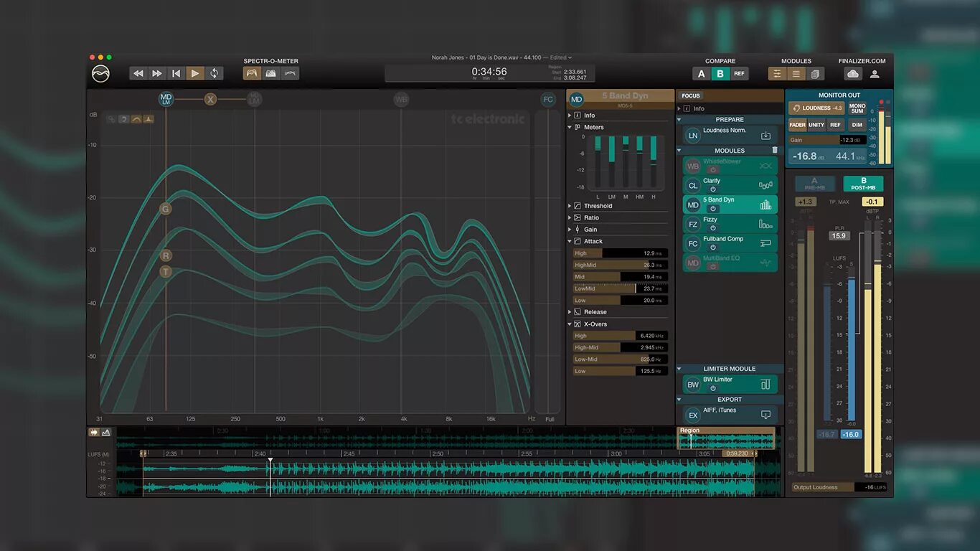Toggle Clarify module power
Screen dimensions: 980x551
click(x=713, y=189)
